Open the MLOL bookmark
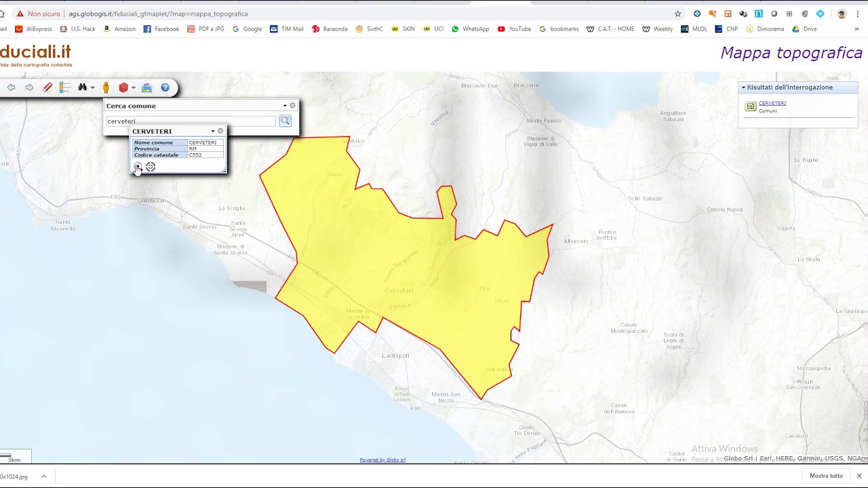The height and width of the screenshot is (488, 868). pyautogui.click(x=694, y=29)
